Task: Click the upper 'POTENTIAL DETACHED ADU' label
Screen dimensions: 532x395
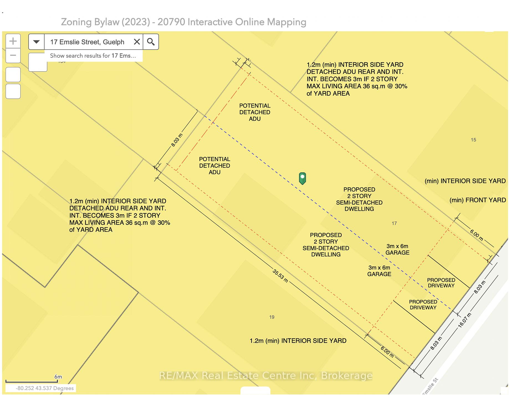Action: pos(255,112)
